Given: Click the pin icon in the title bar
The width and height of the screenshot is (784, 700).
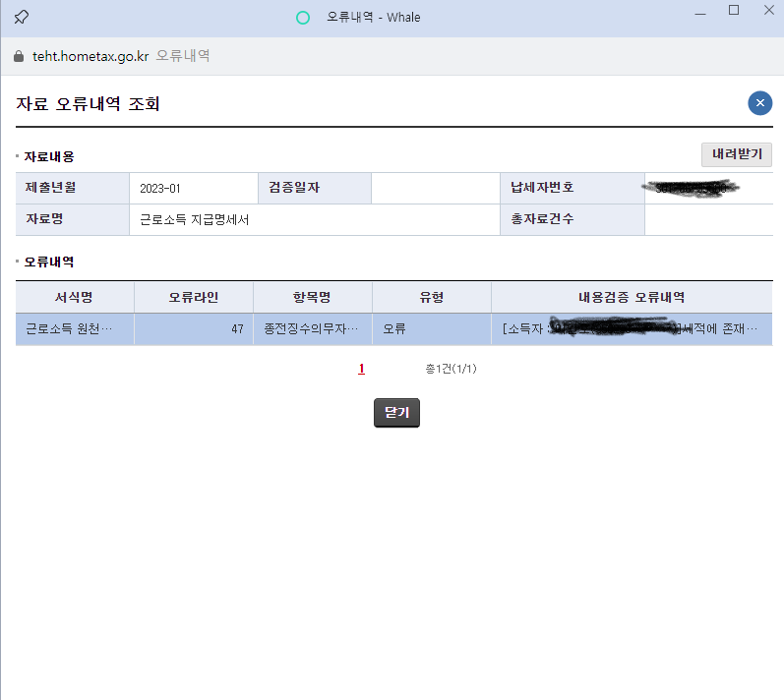Looking at the screenshot, I should (21, 17).
